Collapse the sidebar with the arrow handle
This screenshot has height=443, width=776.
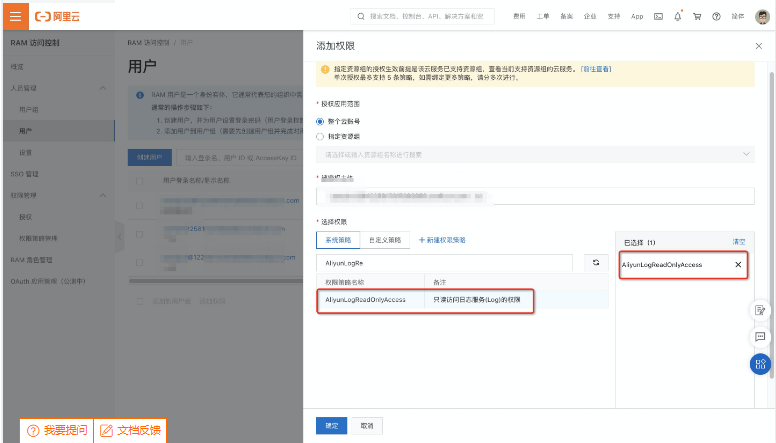coord(119,237)
